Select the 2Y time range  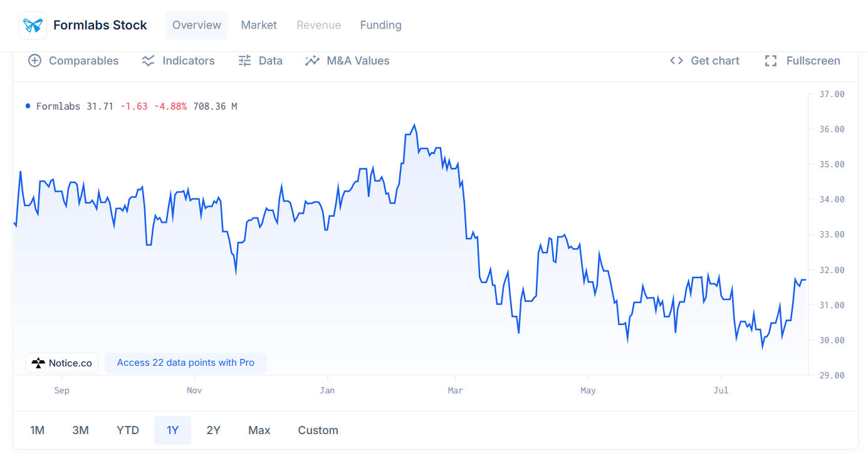(x=214, y=430)
